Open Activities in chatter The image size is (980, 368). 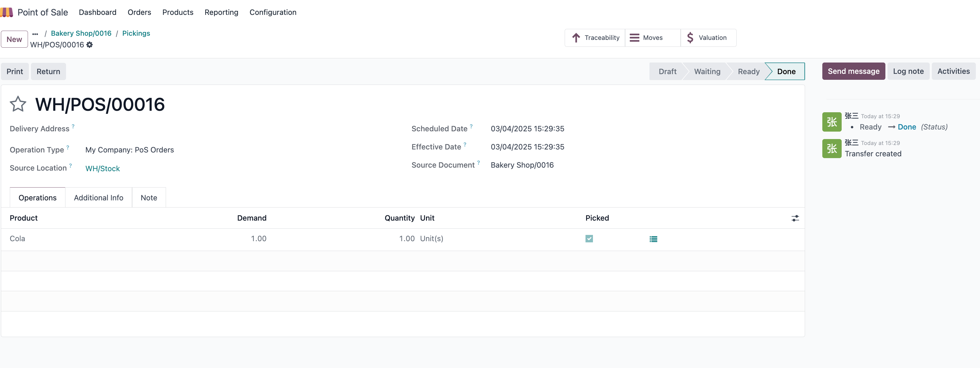953,71
